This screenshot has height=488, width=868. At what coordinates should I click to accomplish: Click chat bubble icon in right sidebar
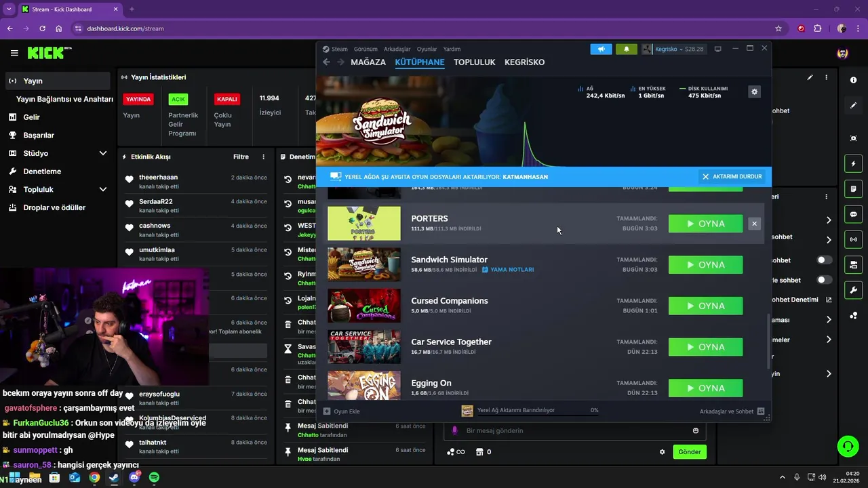point(853,214)
